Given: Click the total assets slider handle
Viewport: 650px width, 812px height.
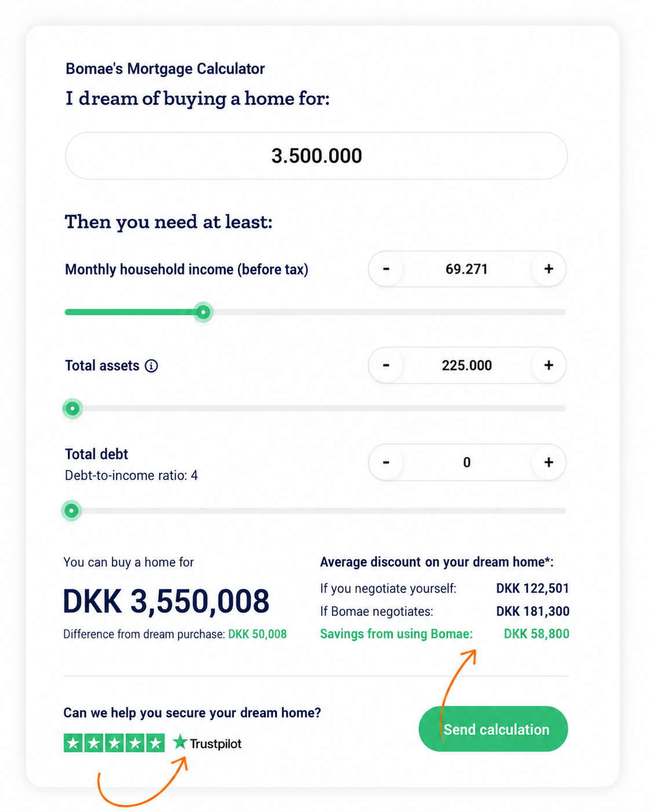Looking at the screenshot, I should pos(72,408).
